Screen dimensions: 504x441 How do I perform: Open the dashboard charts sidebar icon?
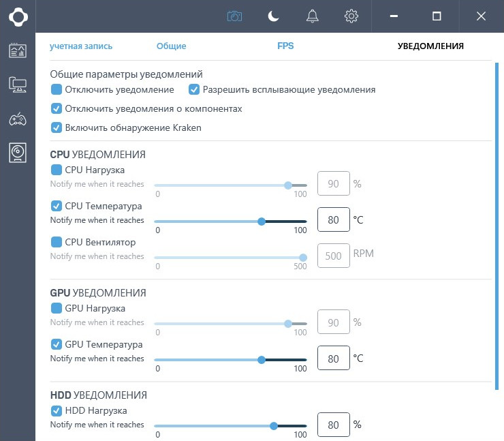tap(18, 50)
